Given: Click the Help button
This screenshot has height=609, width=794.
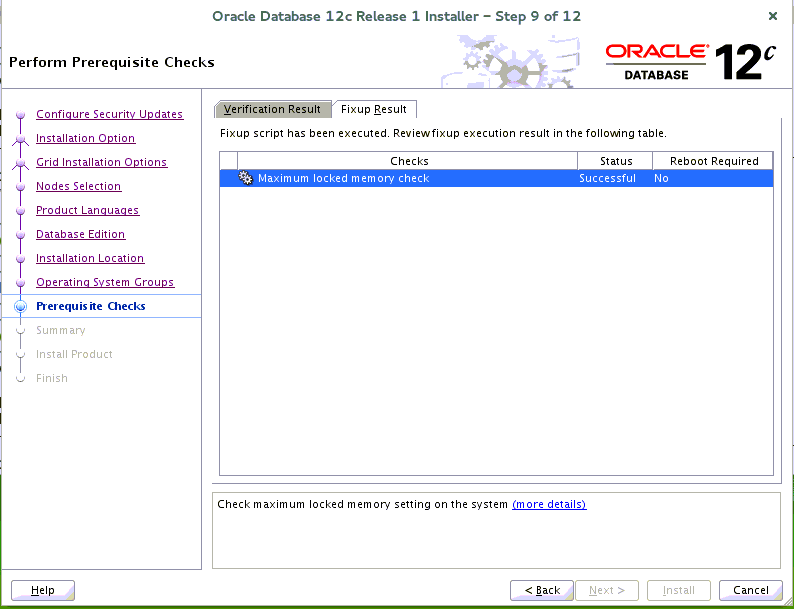Looking at the screenshot, I should (43, 590).
